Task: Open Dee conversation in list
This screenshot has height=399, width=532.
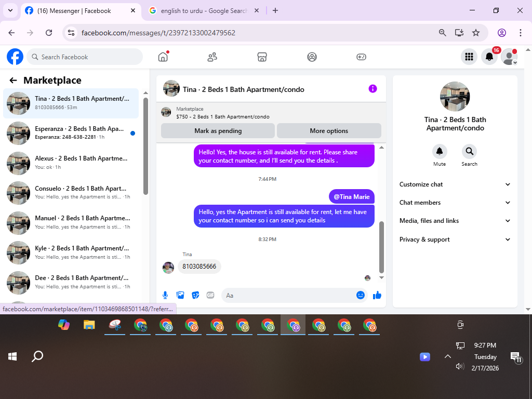Action: (71, 282)
